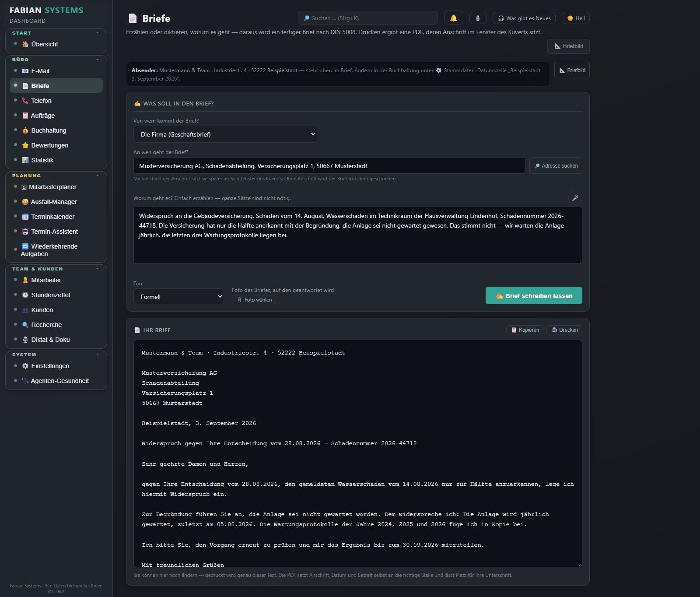Screen dimensions: 700x597
Task: Open Diktat & Doku
Action: [x=56, y=340]
